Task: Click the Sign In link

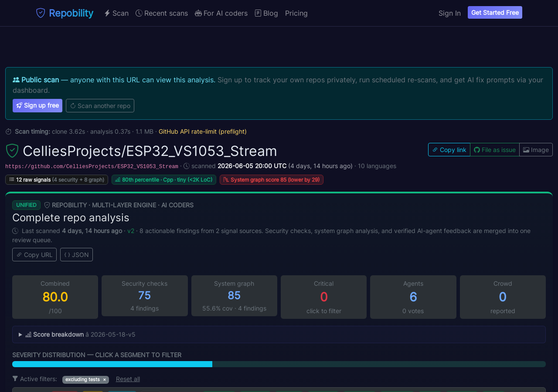Action: tap(449, 13)
